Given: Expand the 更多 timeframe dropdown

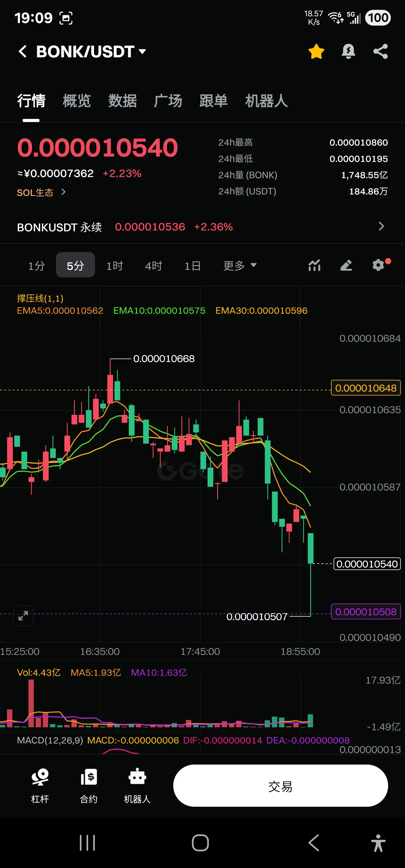Looking at the screenshot, I should [240, 266].
